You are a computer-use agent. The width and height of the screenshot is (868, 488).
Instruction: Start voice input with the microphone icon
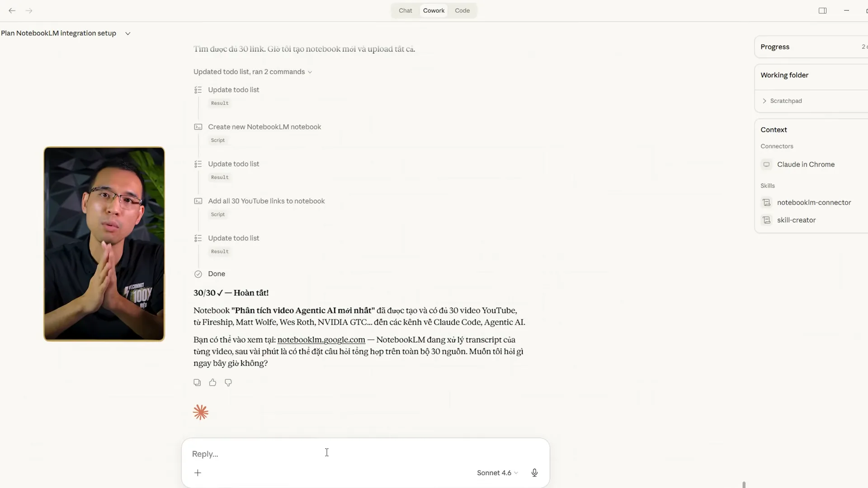[534, 473]
